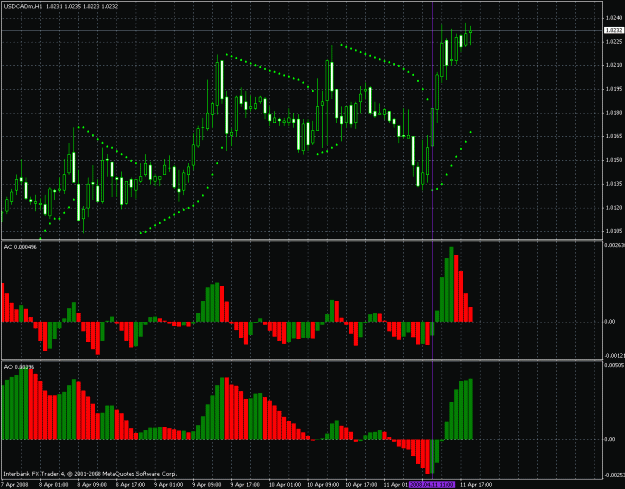The image size is (625, 489).
Task: Click the purple highlighted date label on time axis
Action: point(432,485)
